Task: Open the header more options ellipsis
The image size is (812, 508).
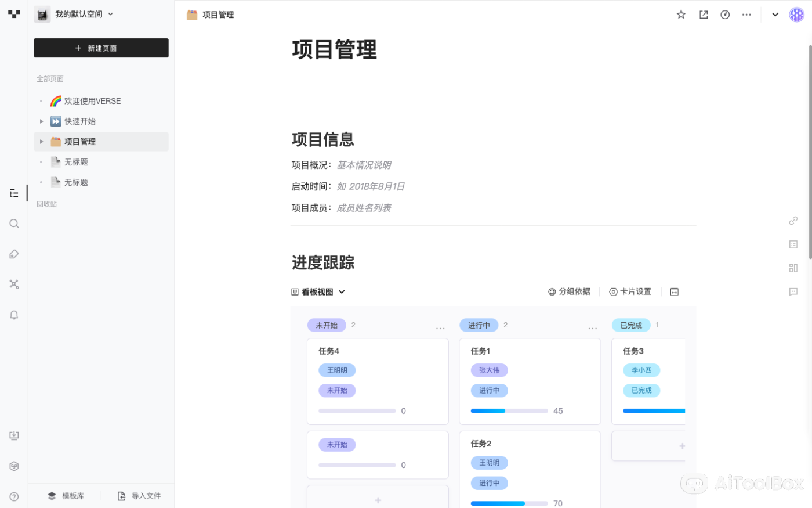Action: [x=746, y=15]
